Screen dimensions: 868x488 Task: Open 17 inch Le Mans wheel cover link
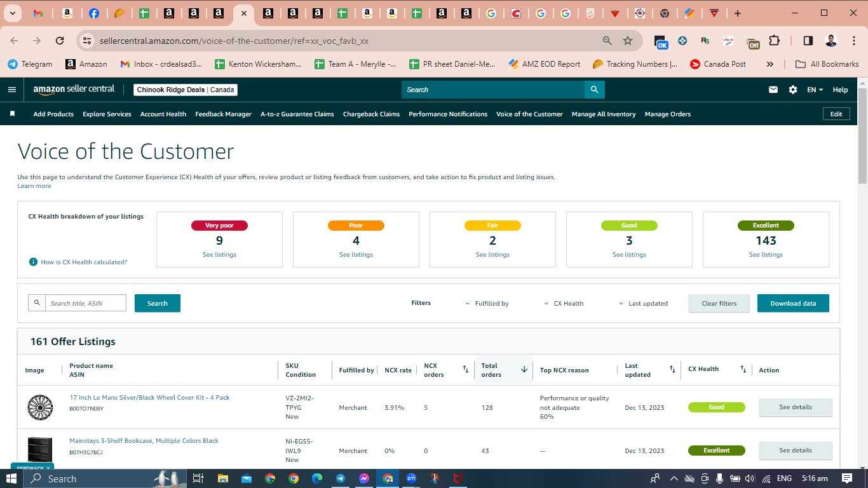coord(149,398)
